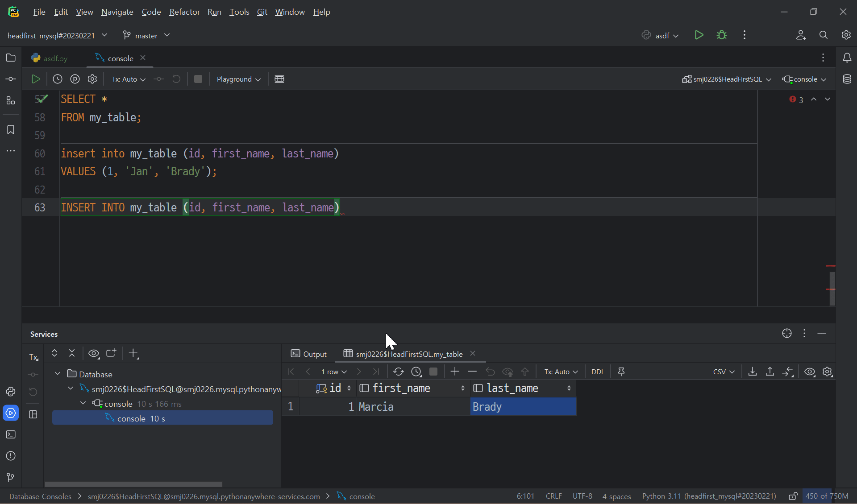Click the master git branch button
Screen dimensions: 857x504
point(146,35)
